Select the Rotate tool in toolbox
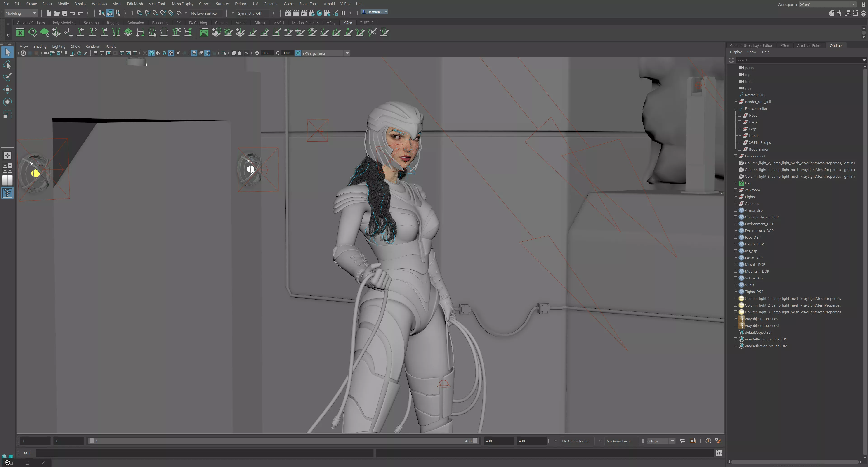Image resolution: width=868 pixels, height=467 pixels. [7, 102]
